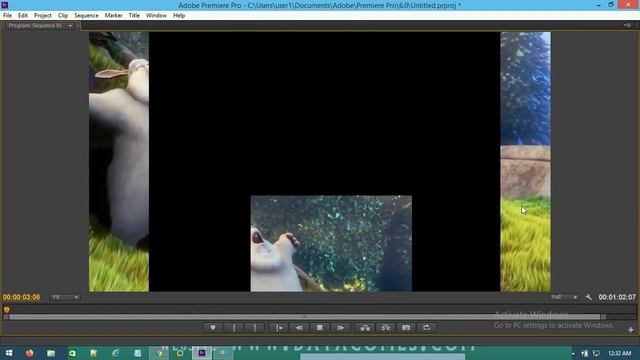
Task: Click the 12:32 AM taskbar clock
Action: point(619,353)
